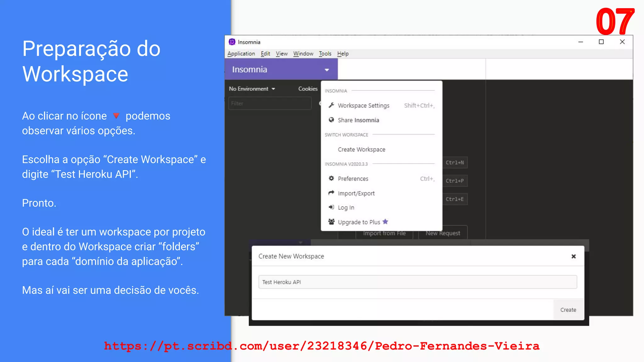Select Log In from the menu

[381, 208]
